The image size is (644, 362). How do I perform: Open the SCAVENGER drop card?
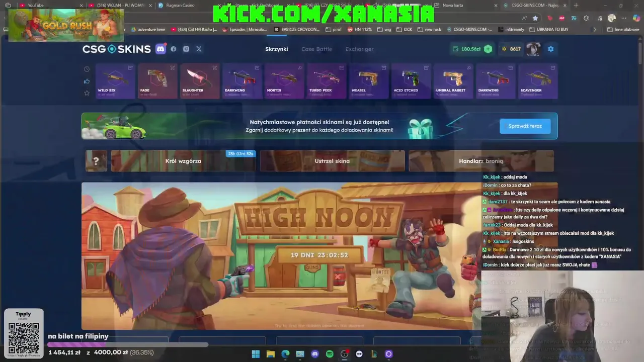coord(538,81)
